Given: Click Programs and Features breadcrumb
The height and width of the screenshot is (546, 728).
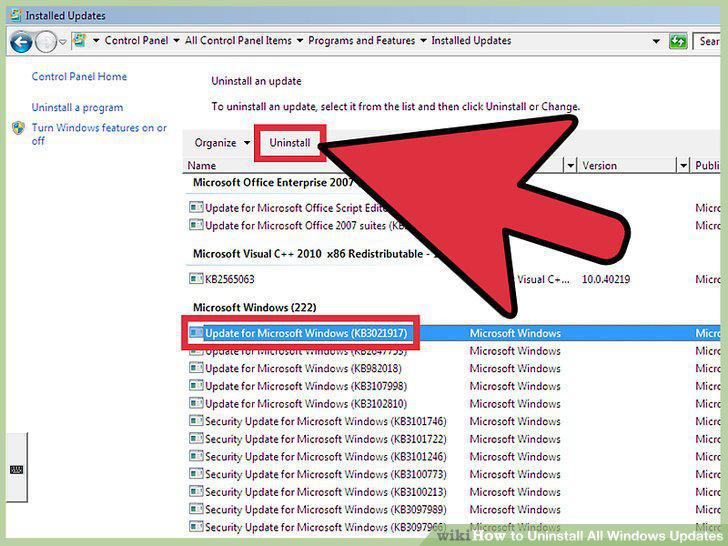Looking at the screenshot, I should [362, 40].
